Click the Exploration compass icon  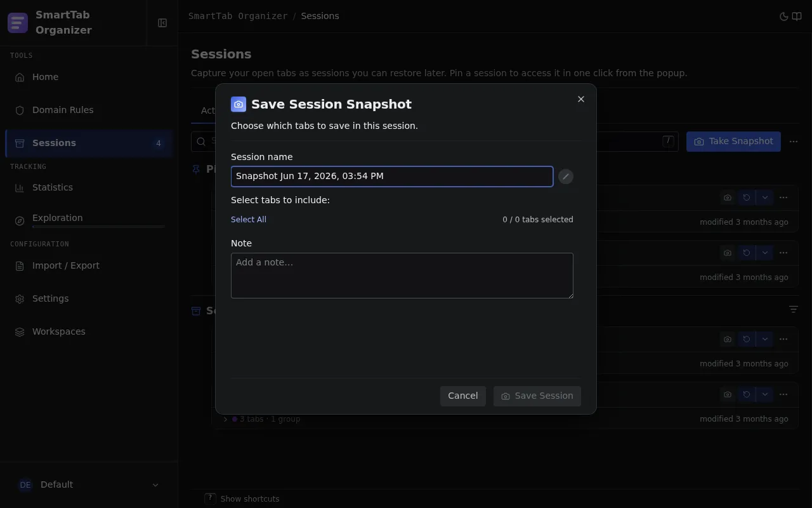coord(20,221)
